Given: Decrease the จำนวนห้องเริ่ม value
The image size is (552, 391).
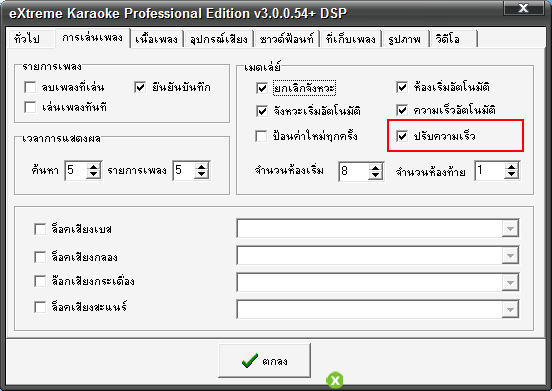Looking at the screenshot, I should (x=376, y=176).
